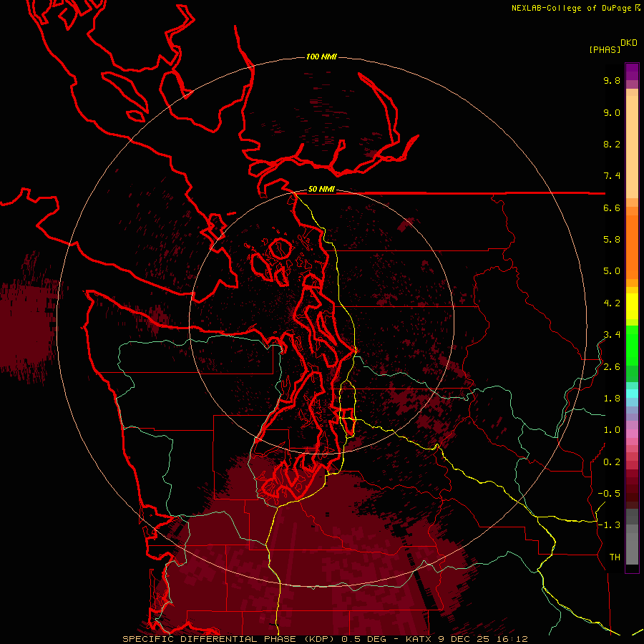Click the 3.4 scale value

click(x=612, y=335)
